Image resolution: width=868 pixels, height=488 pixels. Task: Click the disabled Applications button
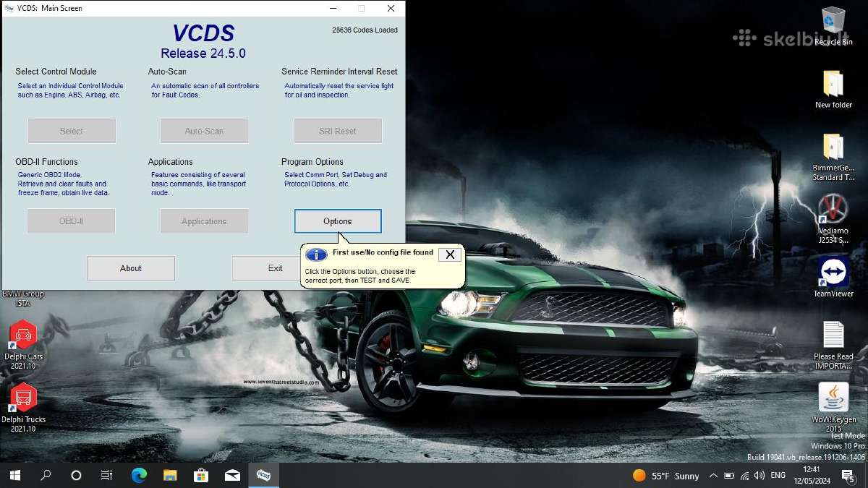click(204, 221)
